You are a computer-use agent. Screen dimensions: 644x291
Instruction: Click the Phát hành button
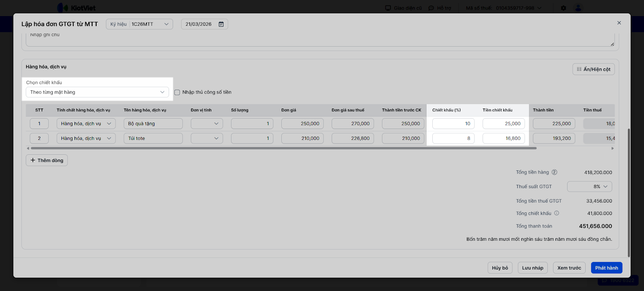click(607, 268)
